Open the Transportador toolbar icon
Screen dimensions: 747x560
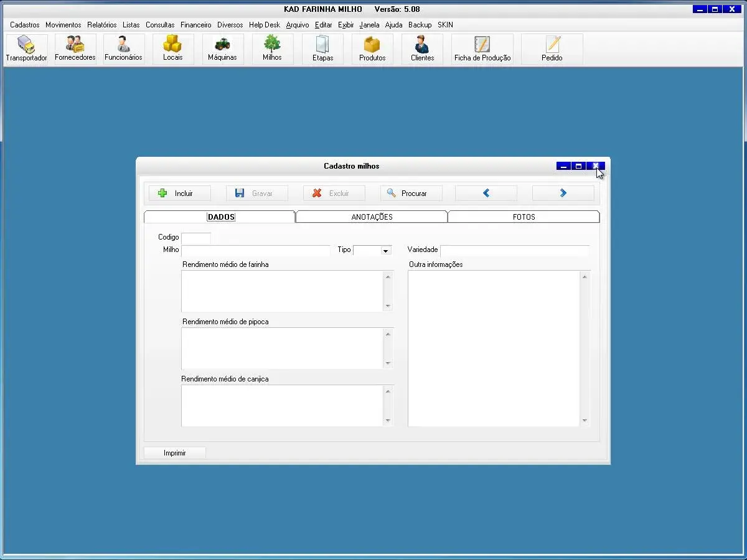coord(27,49)
